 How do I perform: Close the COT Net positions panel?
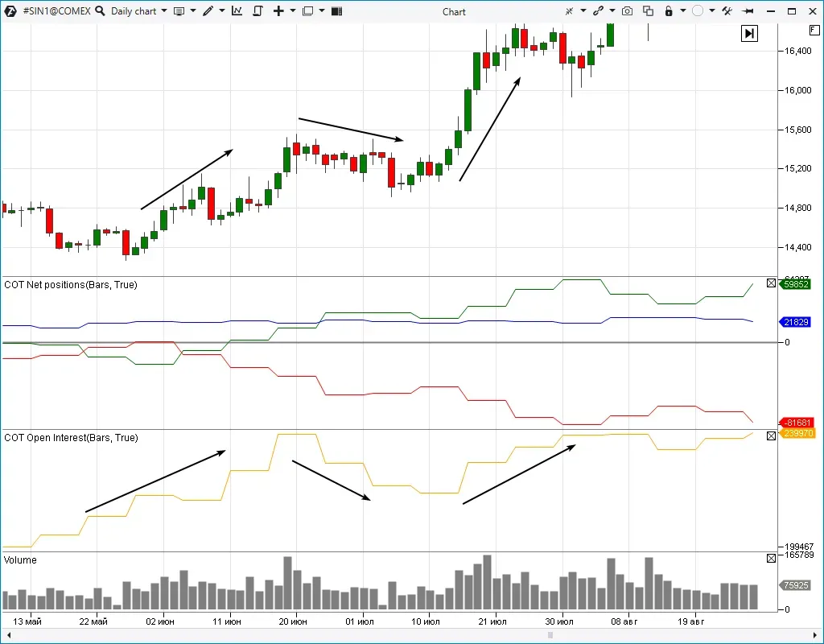pos(771,283)
